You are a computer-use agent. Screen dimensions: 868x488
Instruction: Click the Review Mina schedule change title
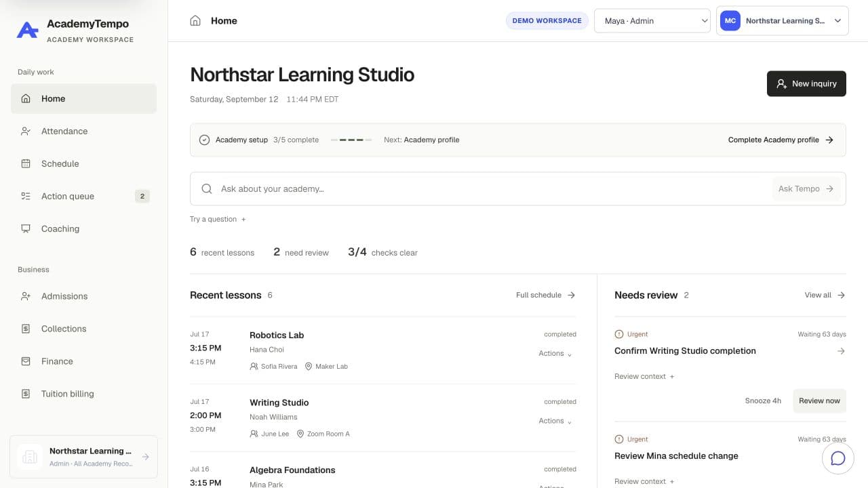tap(676, 455)
